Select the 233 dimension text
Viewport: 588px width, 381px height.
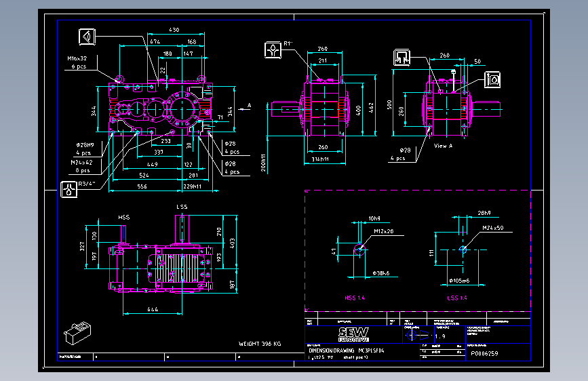[x=165, y=141]
